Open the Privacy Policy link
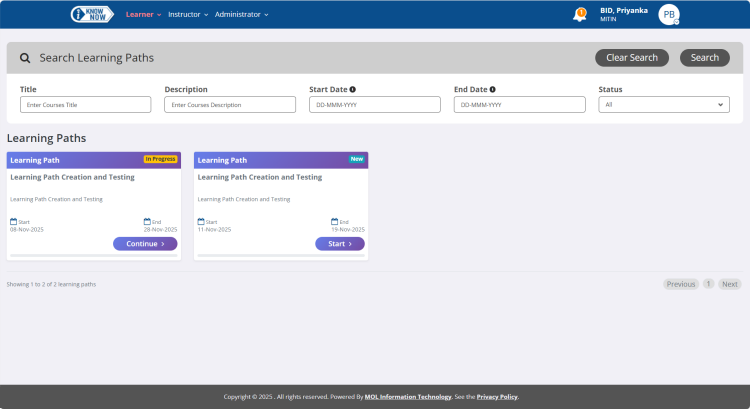This screenshot has height=409, width=750. coord(497,397)
